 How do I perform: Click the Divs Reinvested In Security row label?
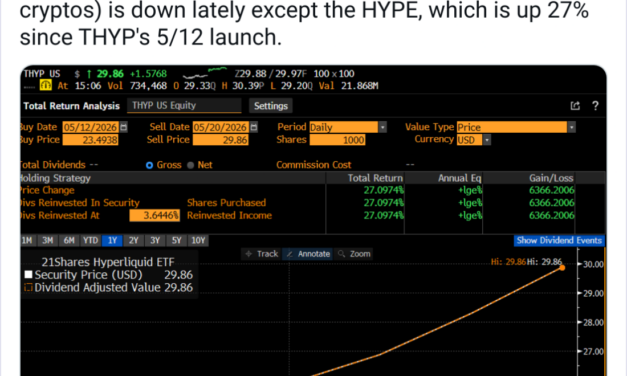(80, 203)
